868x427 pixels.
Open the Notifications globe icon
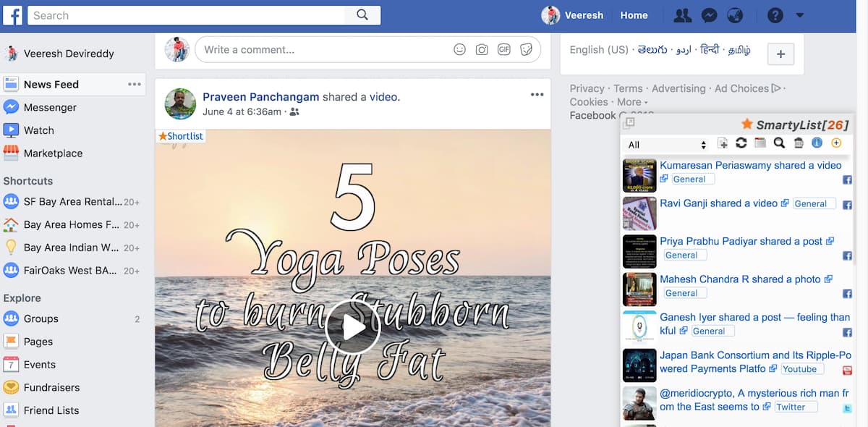click(x=735, y=15)
